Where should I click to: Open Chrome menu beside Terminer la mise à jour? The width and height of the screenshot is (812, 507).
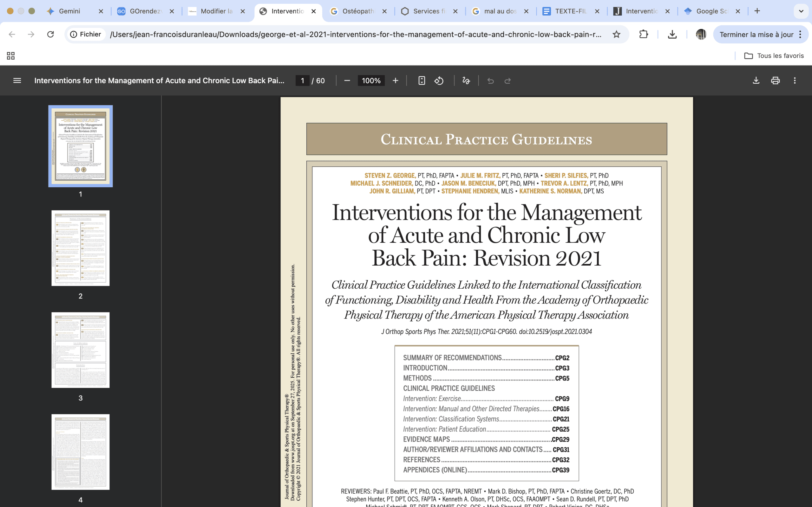click(x=800, y=34)
